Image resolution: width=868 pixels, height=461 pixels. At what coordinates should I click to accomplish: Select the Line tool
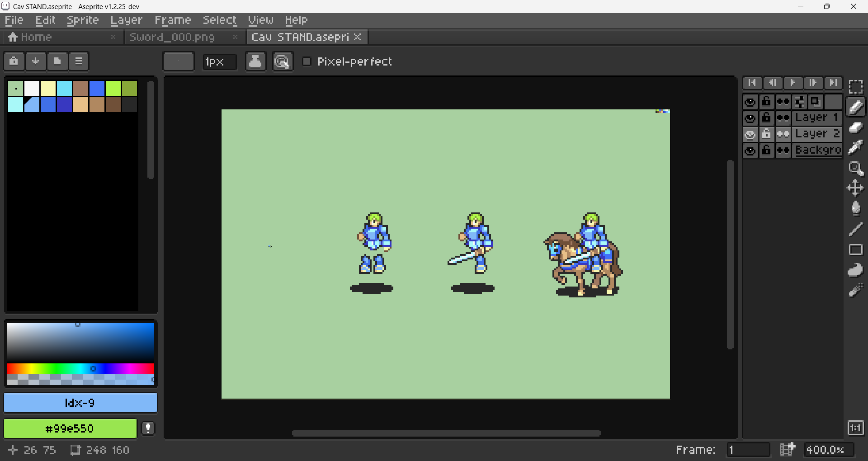(856, 230)
